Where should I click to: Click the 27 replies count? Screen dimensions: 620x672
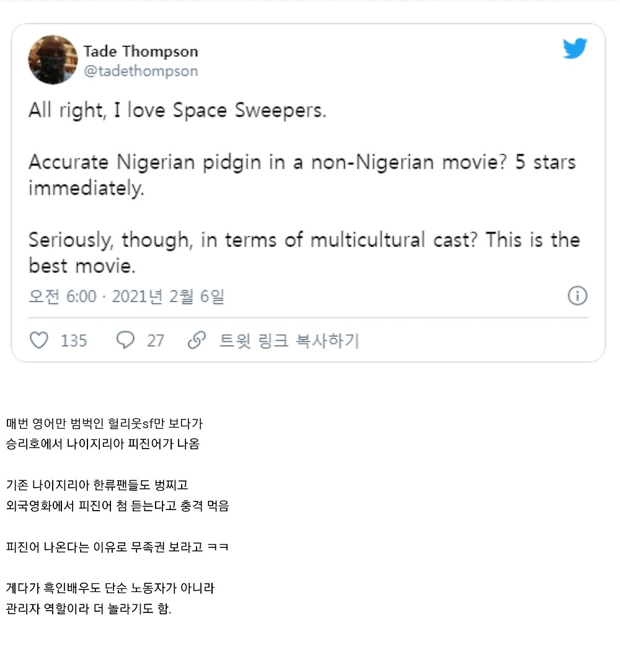point(156,341)
